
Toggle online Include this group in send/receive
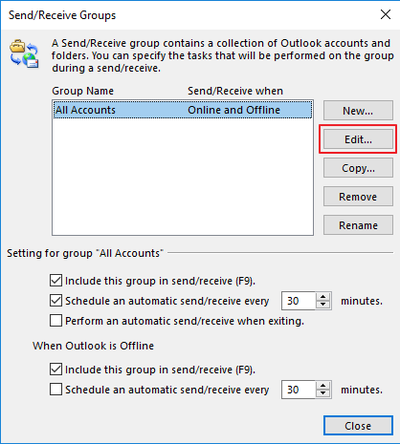[x=56, y=281]
